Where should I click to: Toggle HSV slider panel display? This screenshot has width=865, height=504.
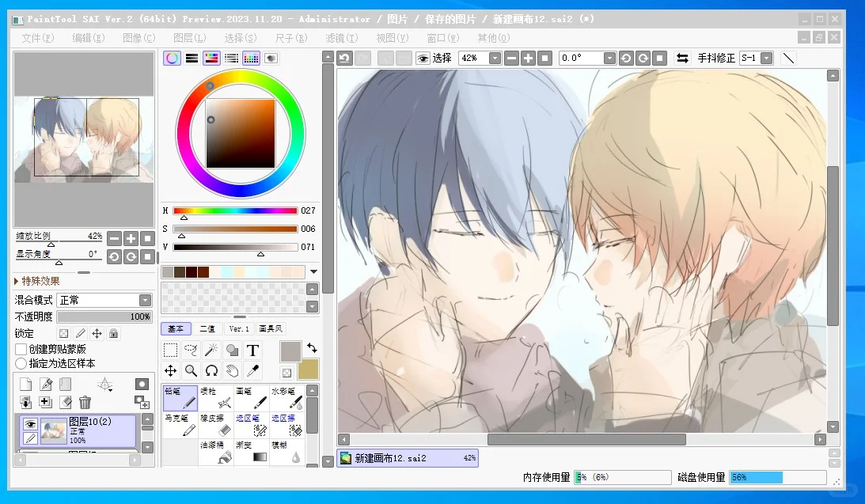[212, 58]
